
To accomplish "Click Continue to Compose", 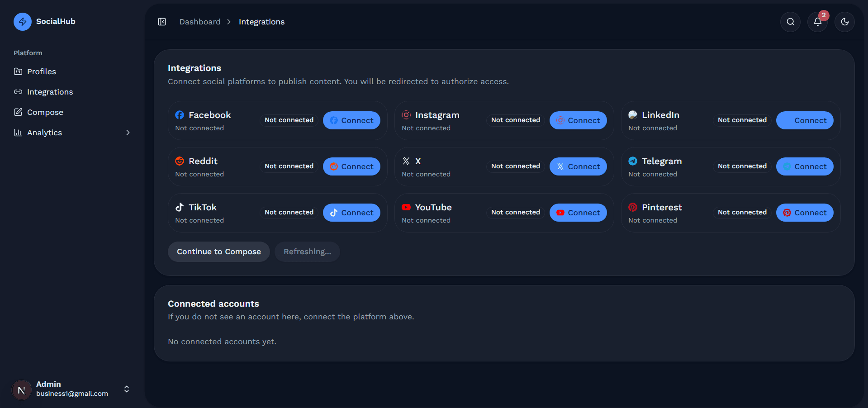I will pos(218,251).
